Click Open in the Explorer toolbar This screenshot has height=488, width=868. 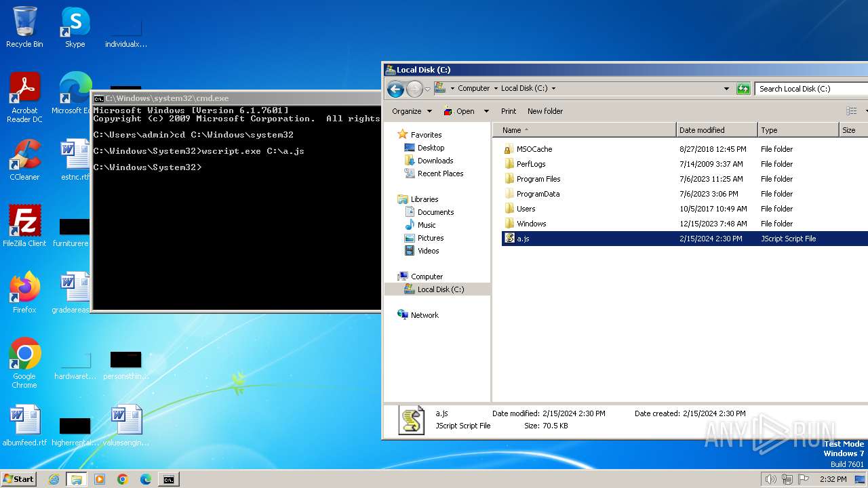(459, 111)
